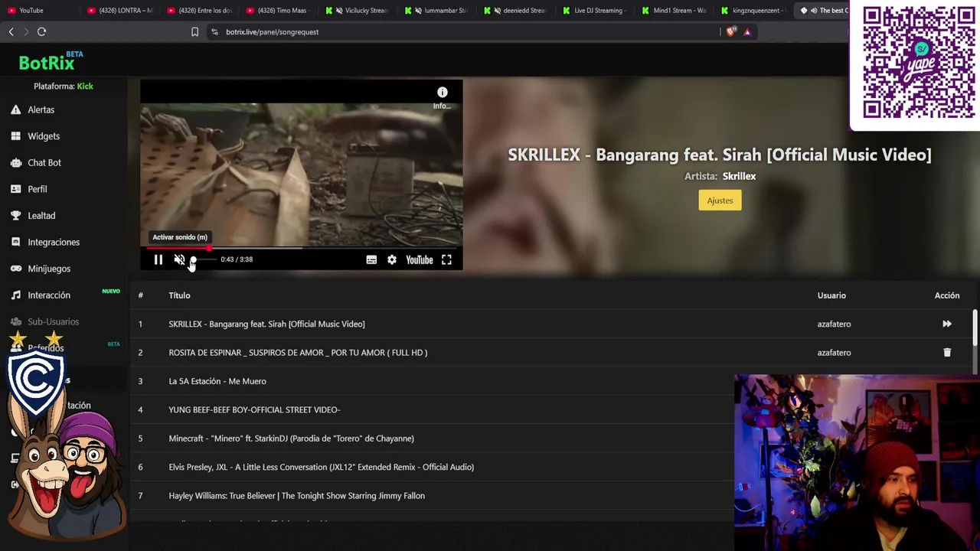Open Interacción in the sidebar
Viewport: 980px width, 551px height.
(49, 295)
